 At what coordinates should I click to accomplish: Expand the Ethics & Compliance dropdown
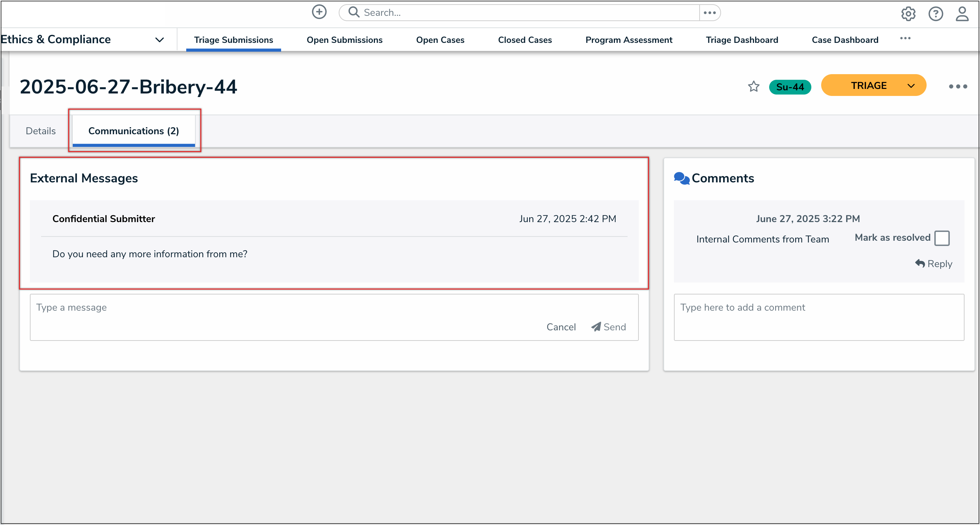(160, 40)
